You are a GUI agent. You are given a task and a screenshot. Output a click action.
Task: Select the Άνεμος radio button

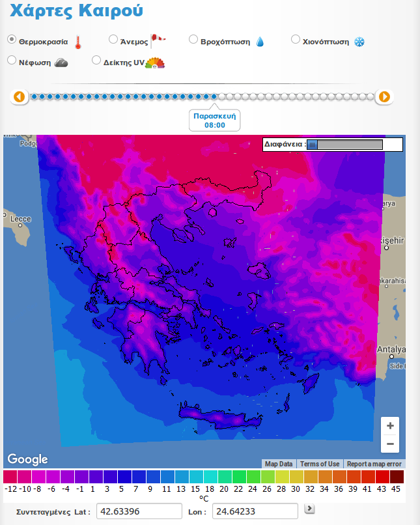point(113,40)
